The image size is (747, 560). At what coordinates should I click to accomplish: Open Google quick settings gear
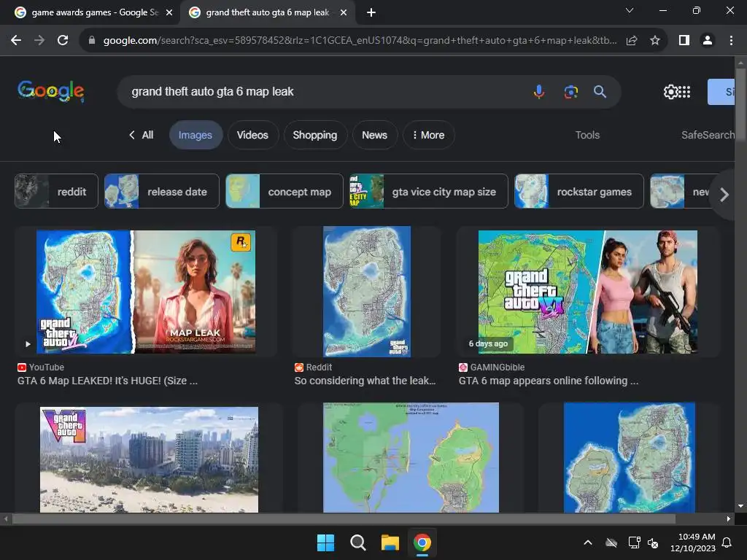click(671, 92)
